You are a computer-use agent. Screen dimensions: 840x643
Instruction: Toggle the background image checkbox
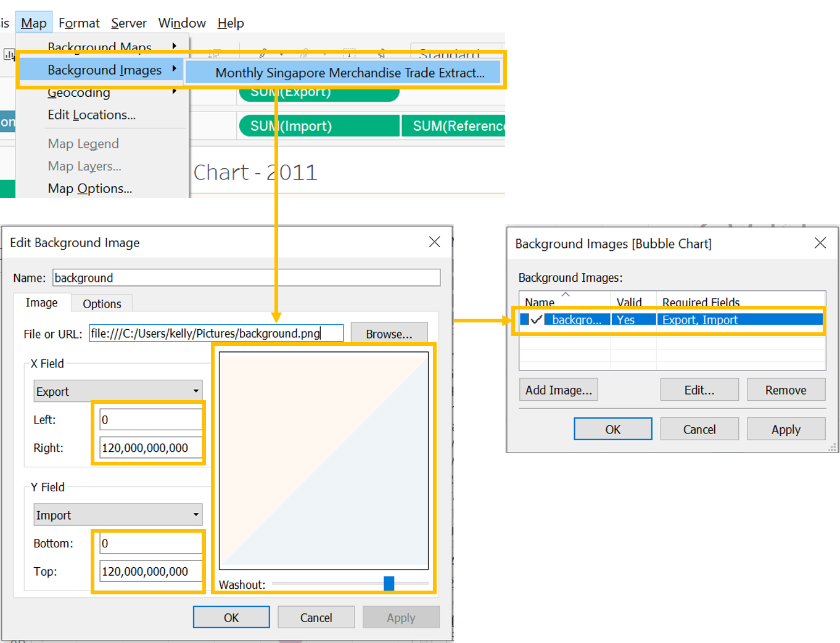pyautogui.click(x=536, y=319)
